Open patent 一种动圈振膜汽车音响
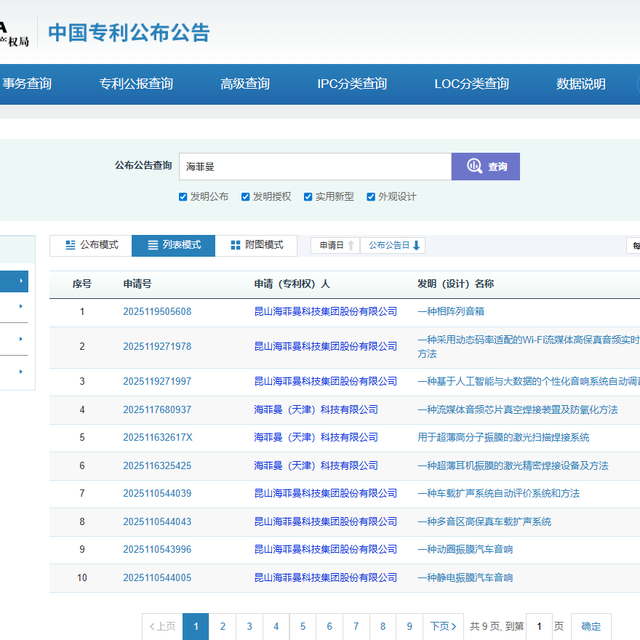This screenshot has width=640, height=640. [465, 549]
